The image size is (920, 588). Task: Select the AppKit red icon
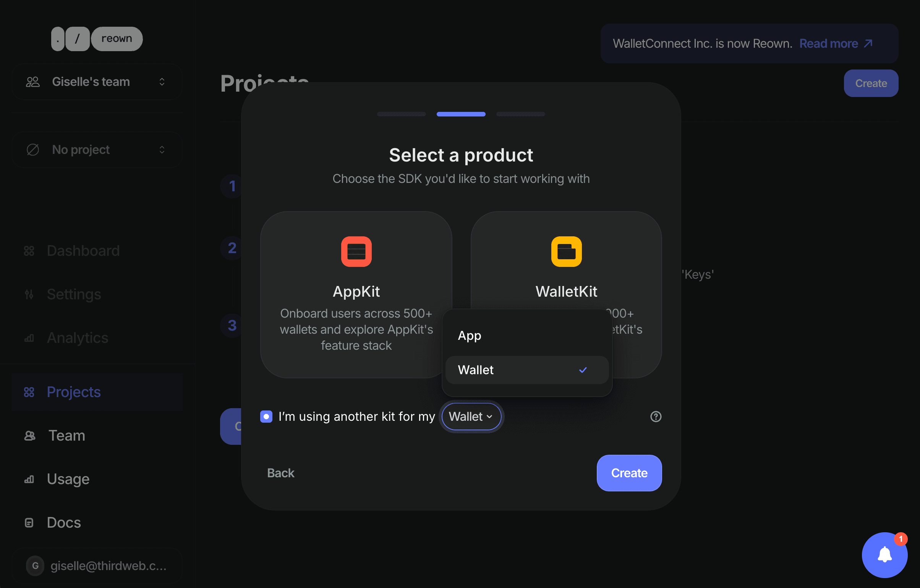point(356,252)
